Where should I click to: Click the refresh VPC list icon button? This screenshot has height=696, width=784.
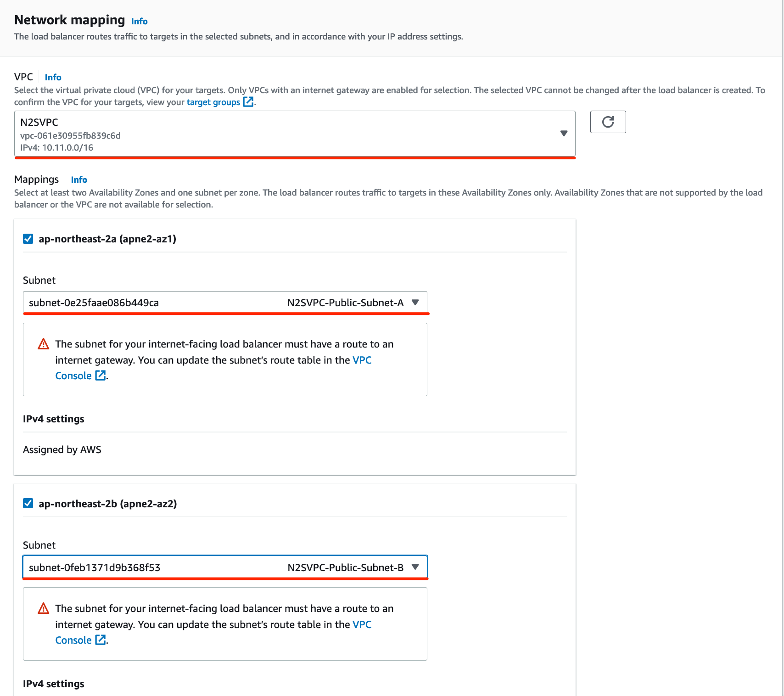[608, 122]
